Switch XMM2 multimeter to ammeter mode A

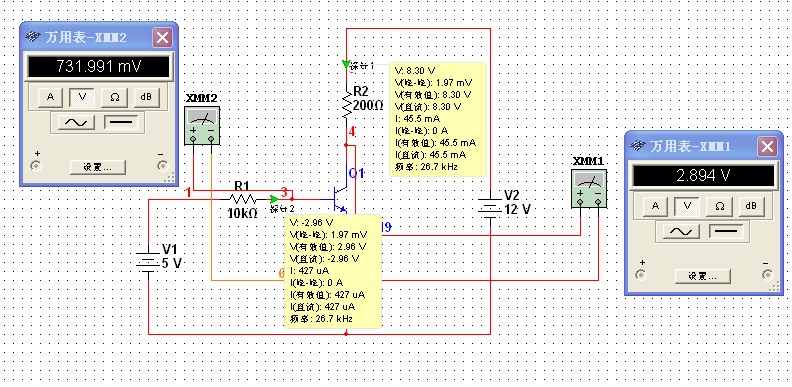[50, 96]
